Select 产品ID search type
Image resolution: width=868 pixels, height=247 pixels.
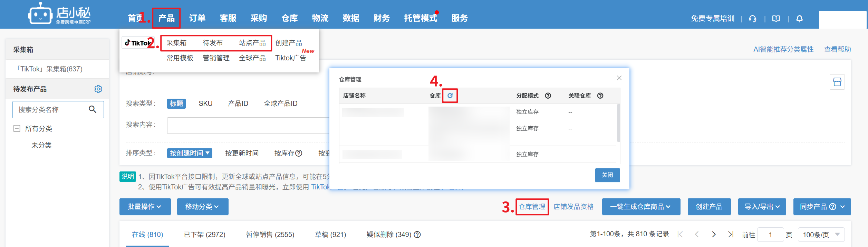click(238, 103)
